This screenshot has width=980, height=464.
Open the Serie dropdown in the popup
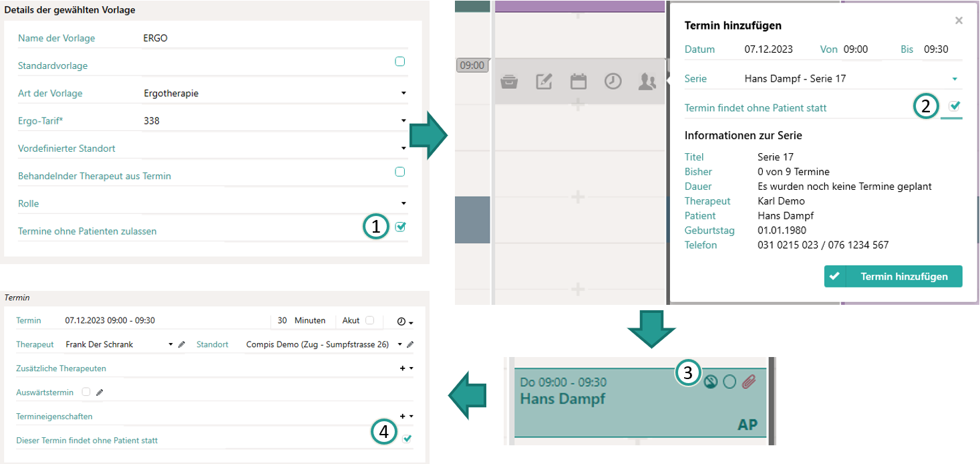pos(955,79)
